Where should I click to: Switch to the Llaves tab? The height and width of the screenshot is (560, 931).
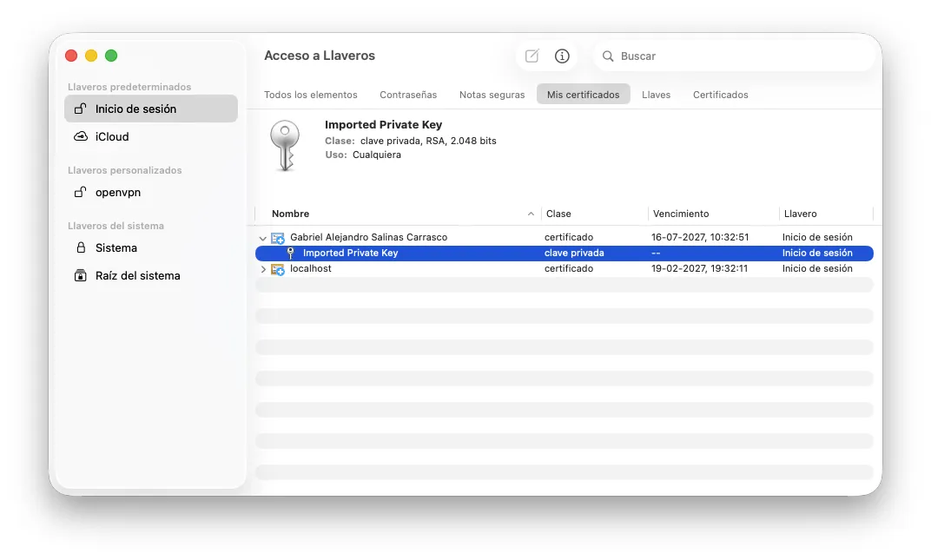coord(656,95)
